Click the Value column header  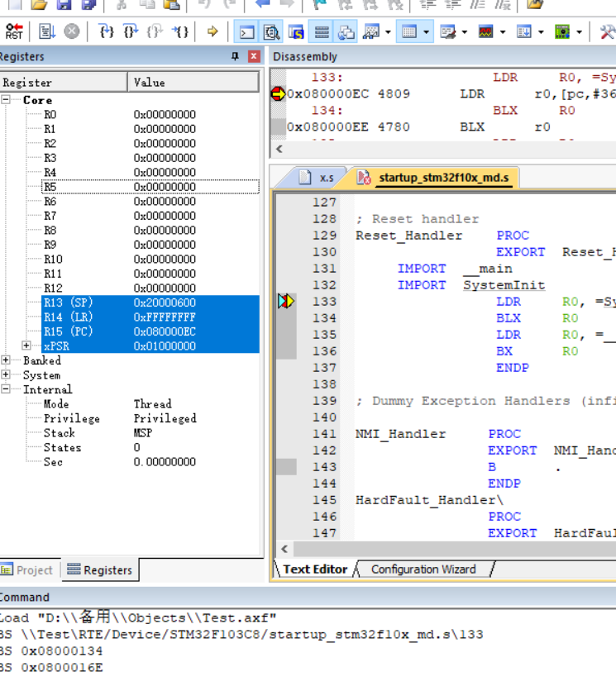(x=193, y=83)
